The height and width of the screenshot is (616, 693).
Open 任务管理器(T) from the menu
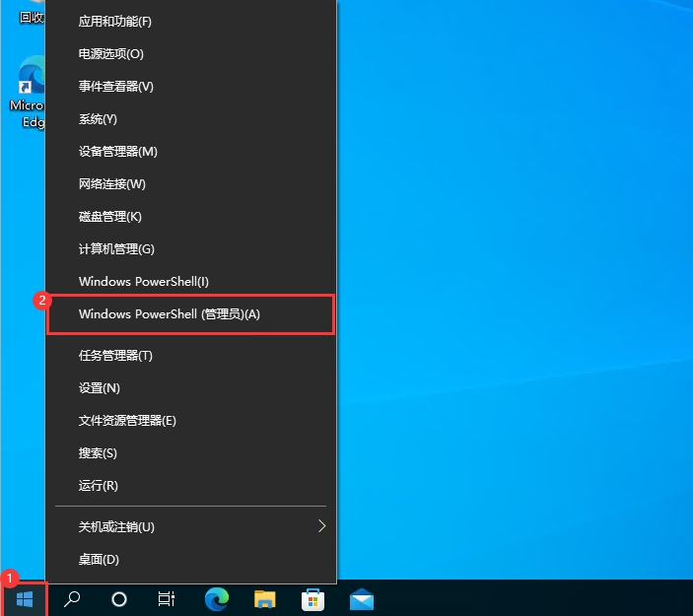pos(191,356)
